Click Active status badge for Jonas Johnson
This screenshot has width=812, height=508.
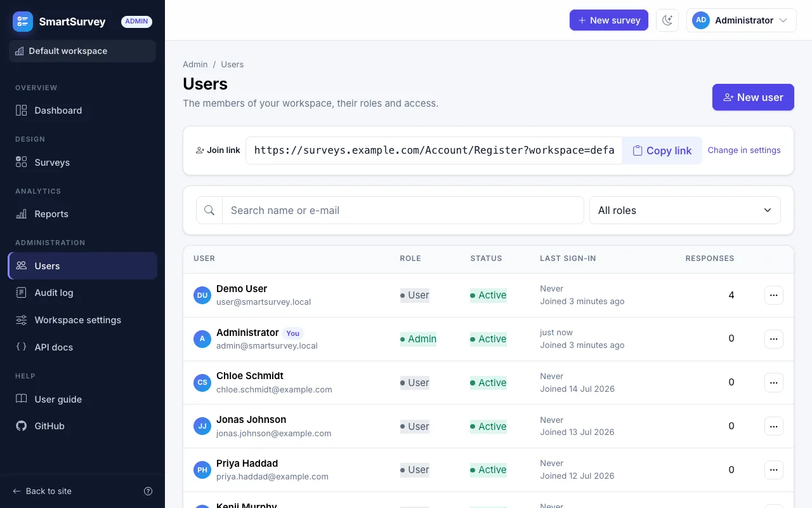click(488, 427)
